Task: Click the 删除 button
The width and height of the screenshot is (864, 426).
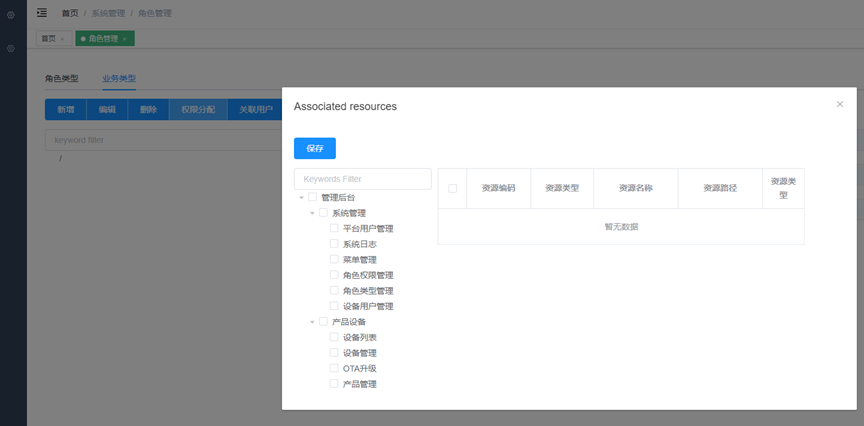Action: coord(148,110)
